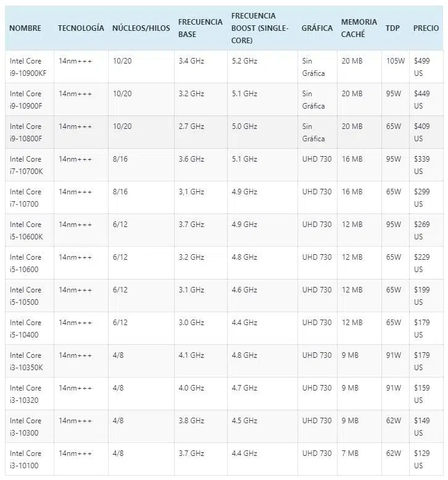Select the Intel Core i3-10100 name cell
The height and width of the screenshot is (480, 448).
coord(30,459)
